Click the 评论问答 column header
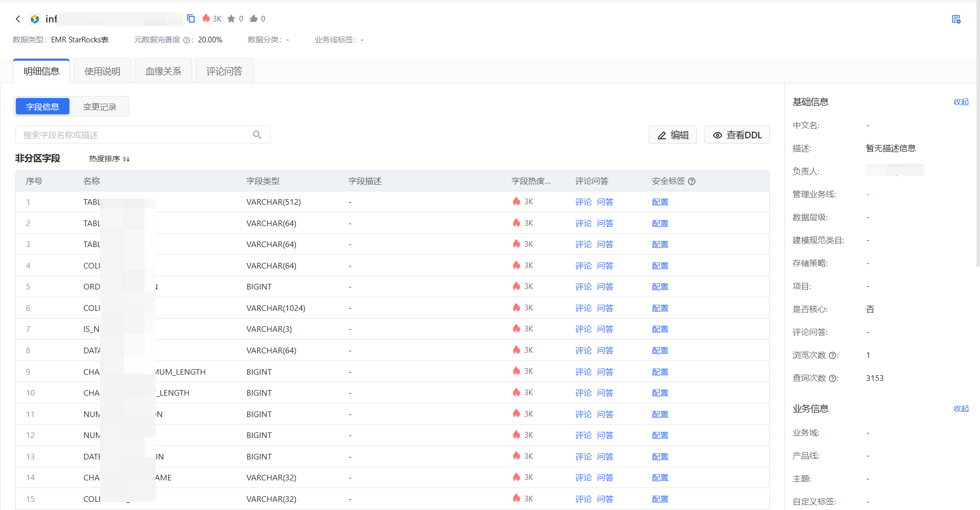Viewport: 980px width, 510px height. (x=592, y=181)
